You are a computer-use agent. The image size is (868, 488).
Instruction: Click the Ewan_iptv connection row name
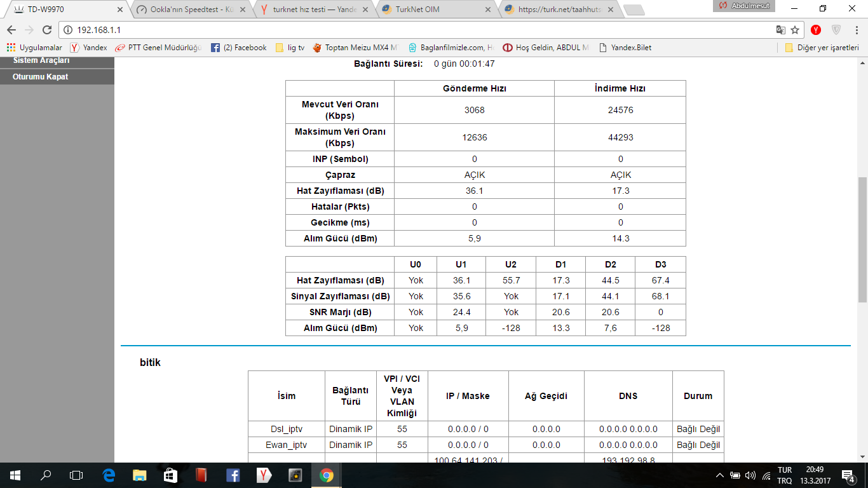point(287,445)
